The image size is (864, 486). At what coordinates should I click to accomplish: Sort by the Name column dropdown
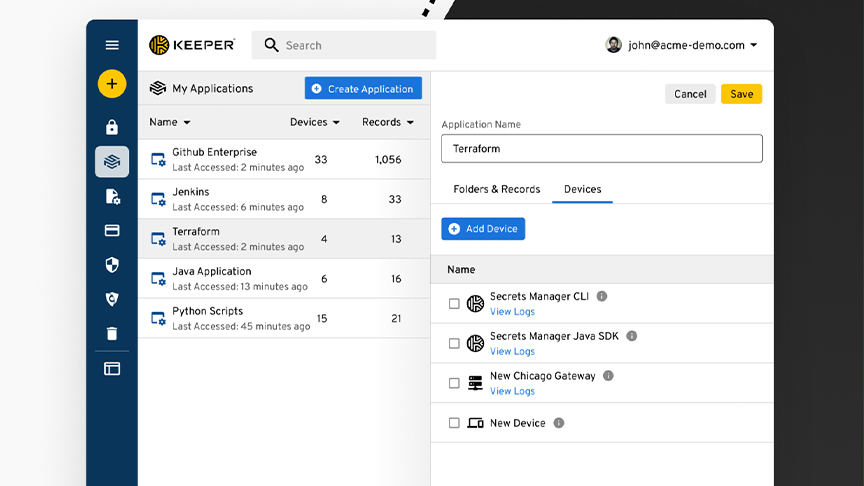tap(170, 122)
